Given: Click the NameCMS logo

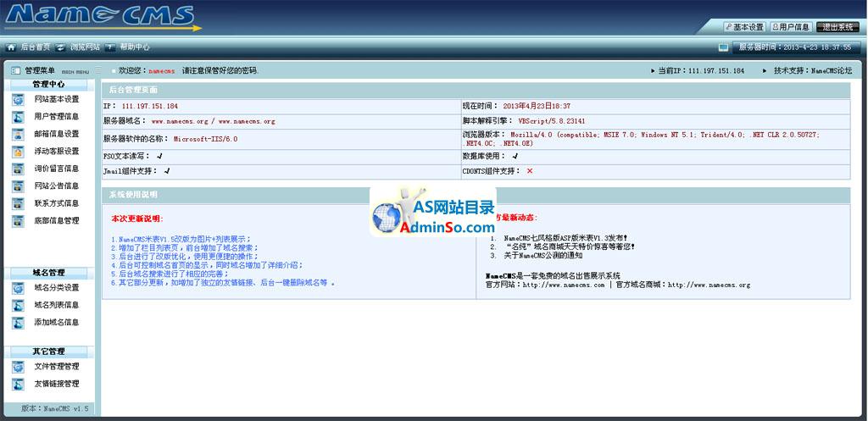Looking at the screenshot, I should [103, 18].
